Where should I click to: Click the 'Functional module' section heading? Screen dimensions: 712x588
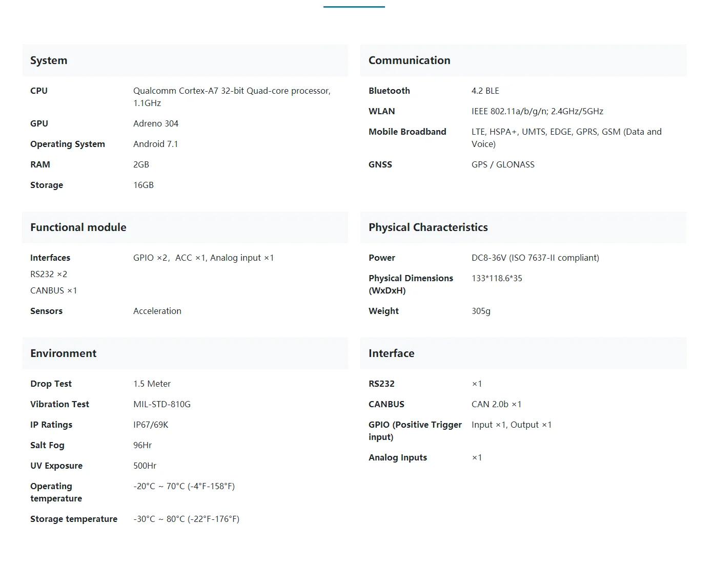click(x=78, y=227)
